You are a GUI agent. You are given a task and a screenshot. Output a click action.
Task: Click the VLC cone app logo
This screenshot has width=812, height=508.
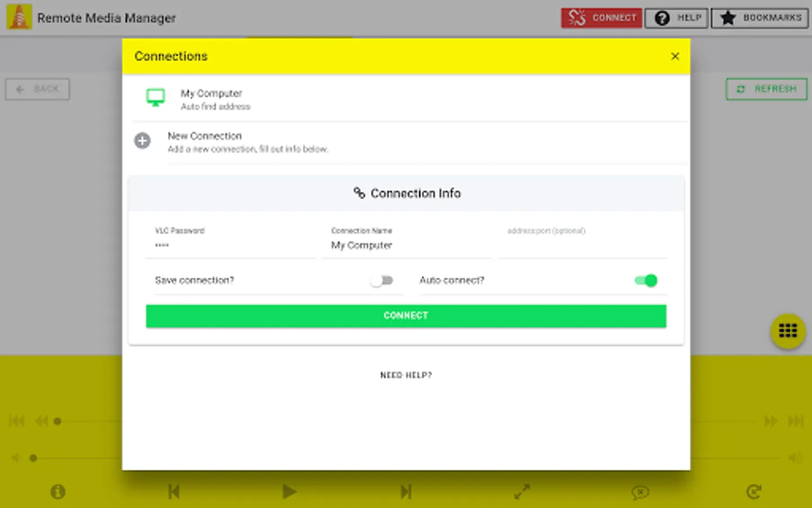(x=19, y=17)
